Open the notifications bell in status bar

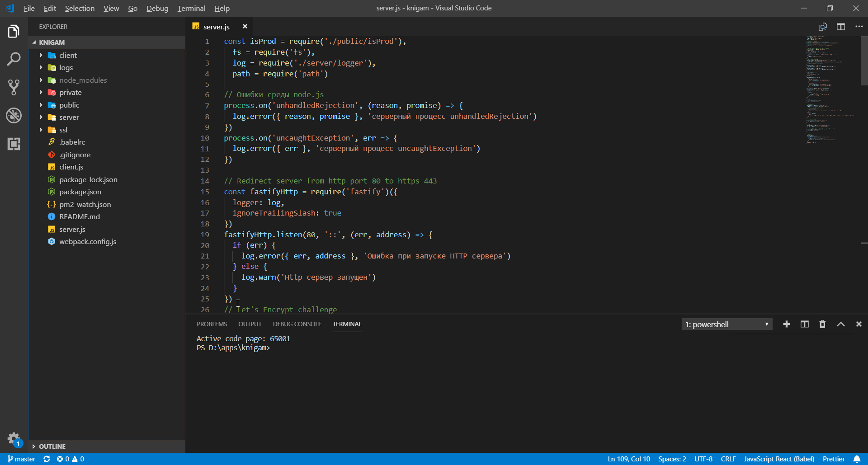857,459
